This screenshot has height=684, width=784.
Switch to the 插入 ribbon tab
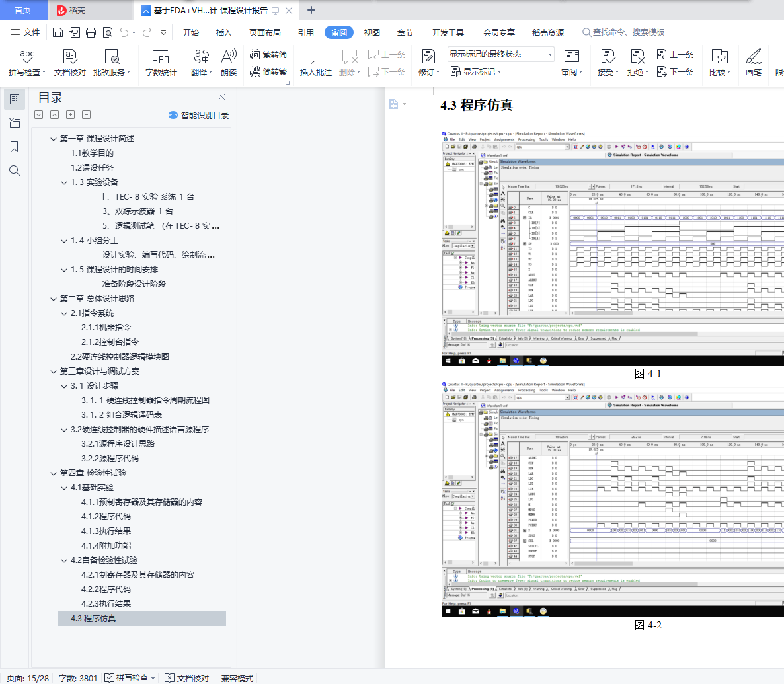click(224, 32)
